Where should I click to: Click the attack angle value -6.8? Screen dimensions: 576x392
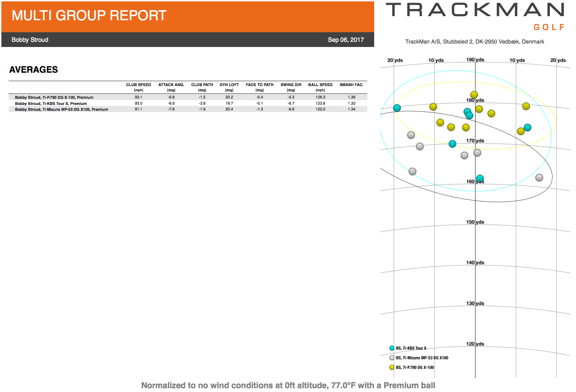tap(171, 97)
